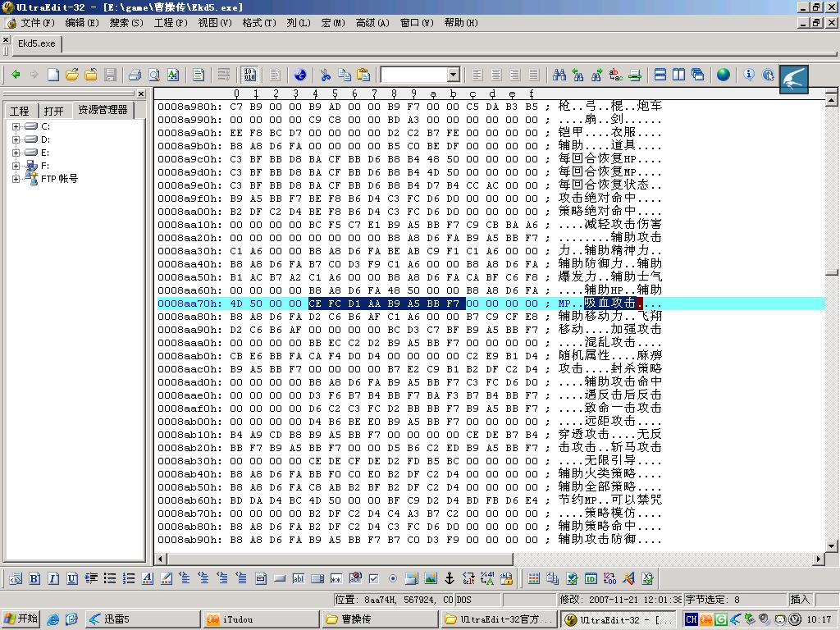Open the 格式(T) menu
The image size is (840, 630).
(258, 22)
